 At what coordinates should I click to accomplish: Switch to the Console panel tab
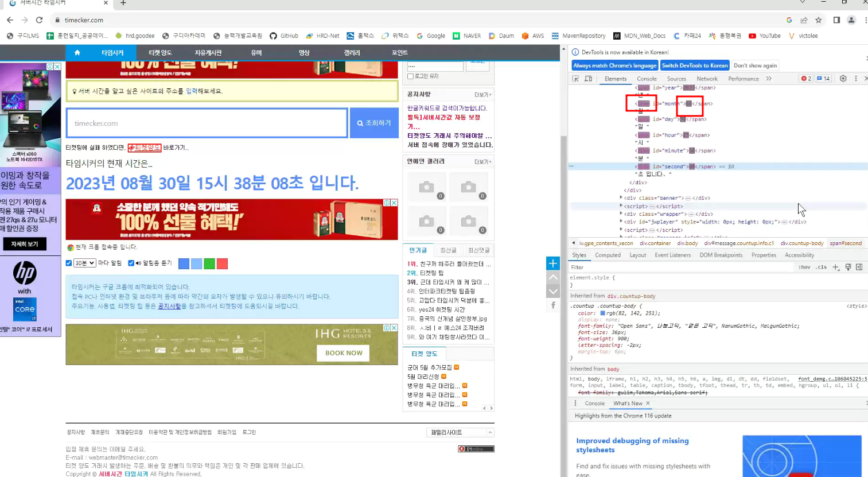[647, 79]
